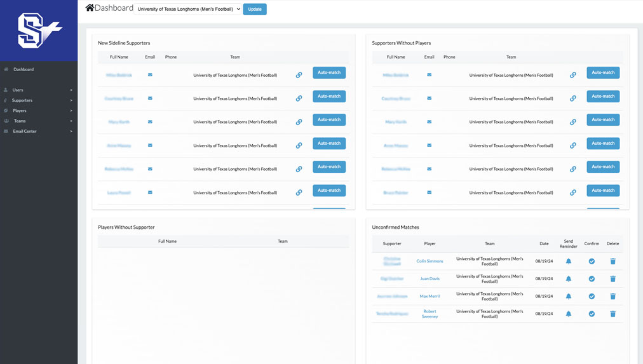The image size is (643, 364).
Task: Open the Teams sidebar item
Action: (38, 121)
